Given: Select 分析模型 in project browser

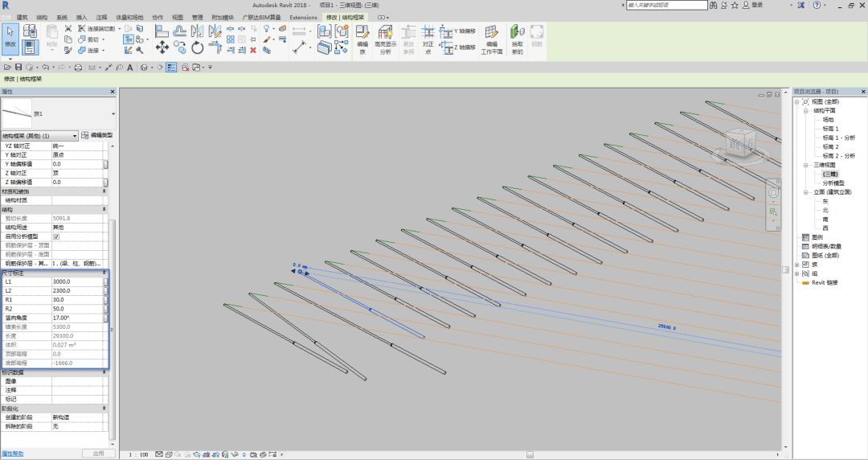Looking at the screenshot, I should click(x=833, y=183).
